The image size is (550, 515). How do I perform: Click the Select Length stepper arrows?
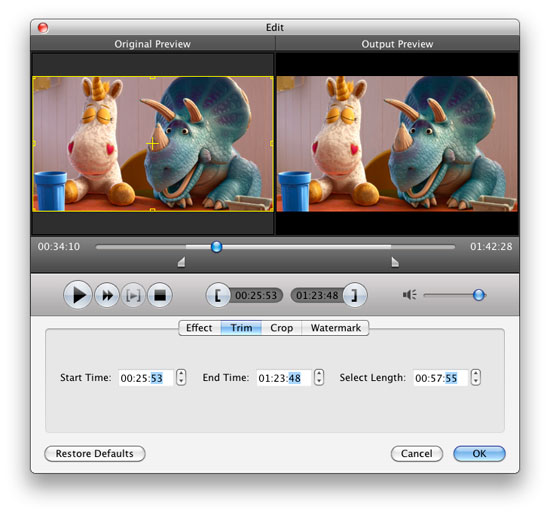coord(476,377)
